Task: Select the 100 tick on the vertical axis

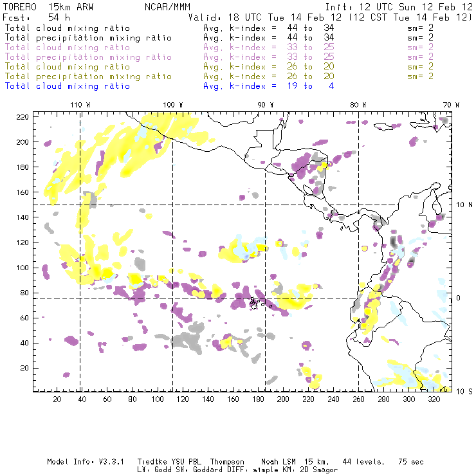Action: coord(23,268)
